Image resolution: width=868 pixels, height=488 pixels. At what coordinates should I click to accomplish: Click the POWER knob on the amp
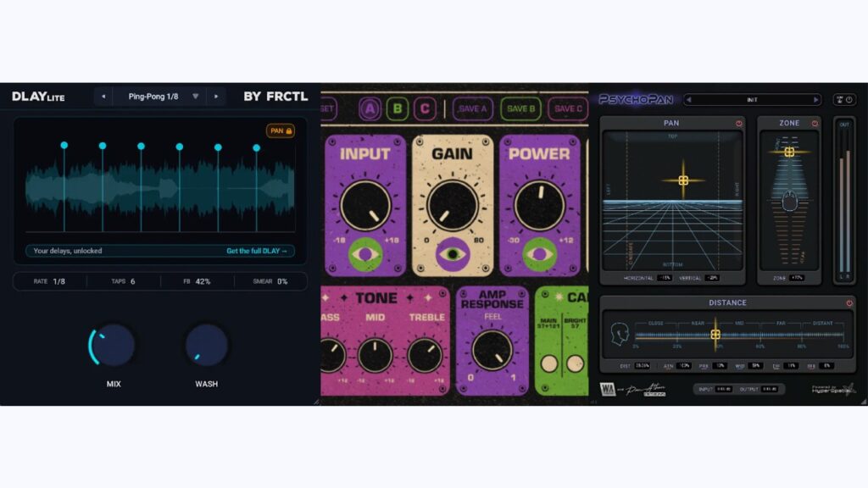pyautogui.click(x=539, y=205)
